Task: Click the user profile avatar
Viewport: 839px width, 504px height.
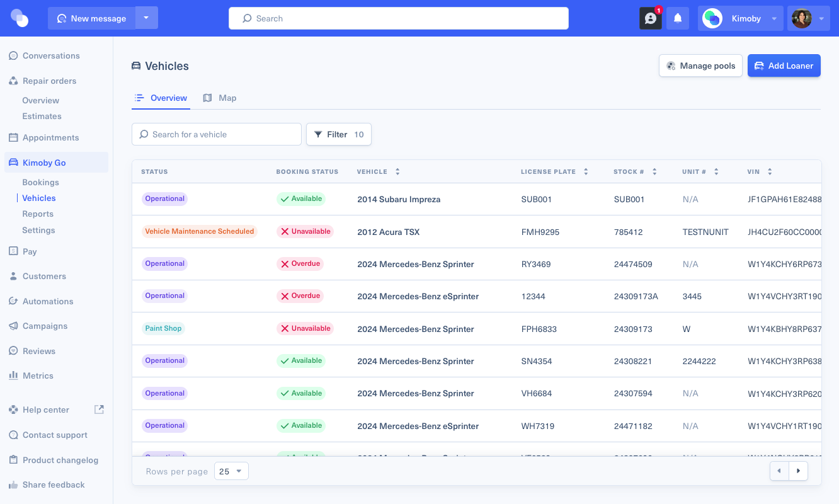Action: coord(801,18)
